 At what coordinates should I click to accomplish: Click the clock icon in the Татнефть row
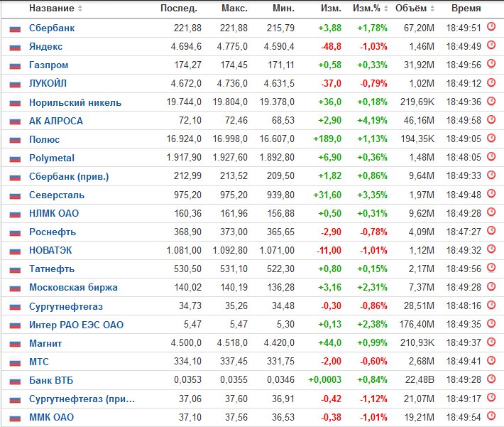coord(491,267)
